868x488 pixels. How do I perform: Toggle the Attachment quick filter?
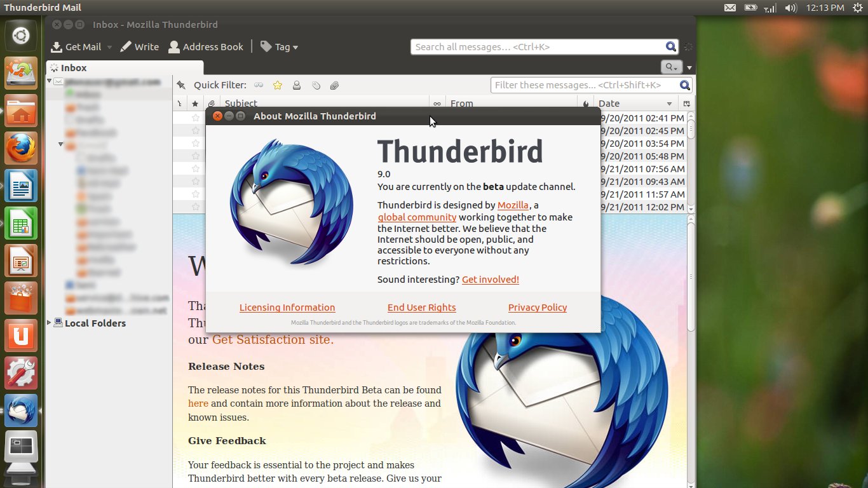tap(335, 85)
